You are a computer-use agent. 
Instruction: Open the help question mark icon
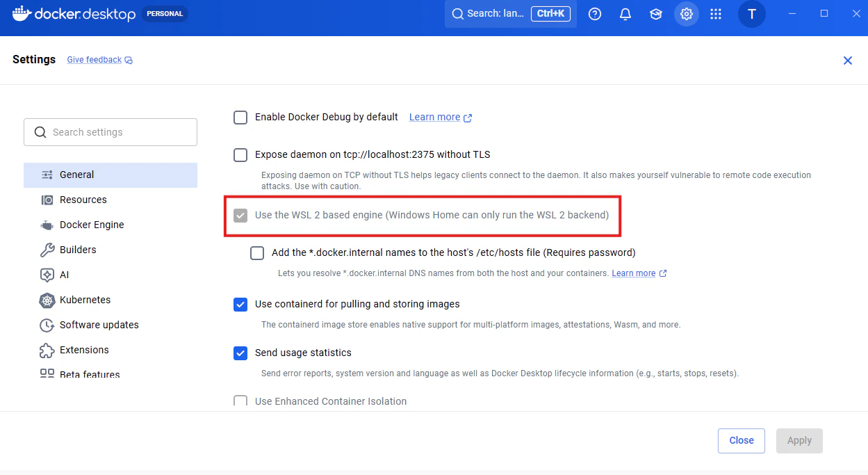pos(595,14)
